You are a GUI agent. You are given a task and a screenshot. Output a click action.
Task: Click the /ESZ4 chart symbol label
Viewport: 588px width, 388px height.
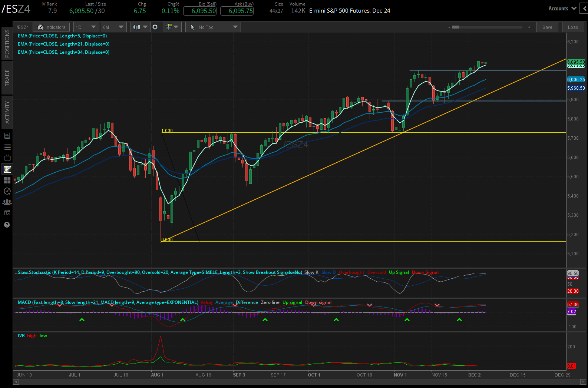pyautogui.click(x=22, y=27)
